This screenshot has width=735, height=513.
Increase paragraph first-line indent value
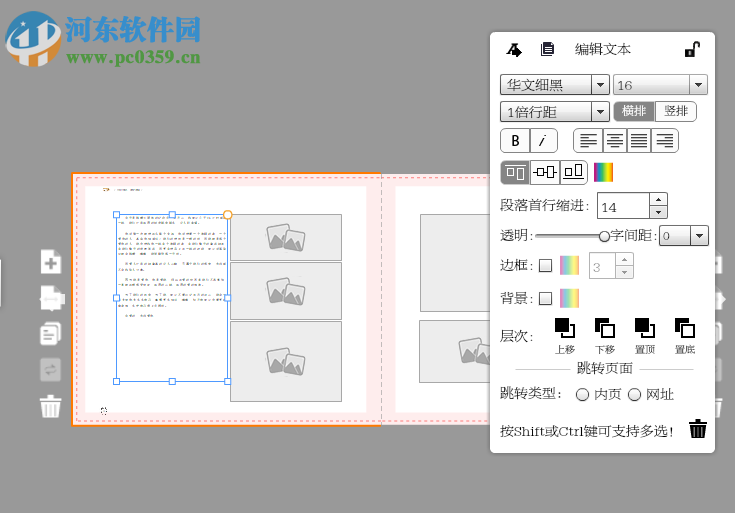pyautogui.click(x=658, y=200)
